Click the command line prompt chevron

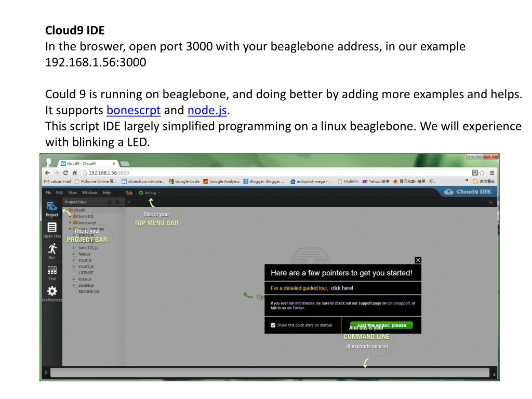tap(46, 373)
